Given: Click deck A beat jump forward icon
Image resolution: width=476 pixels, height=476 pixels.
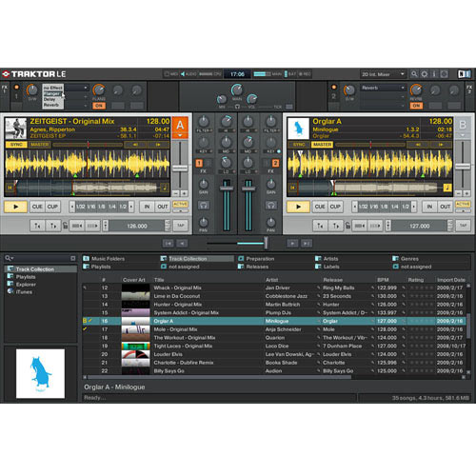Looking at the screenshot, I should (92, 226).
